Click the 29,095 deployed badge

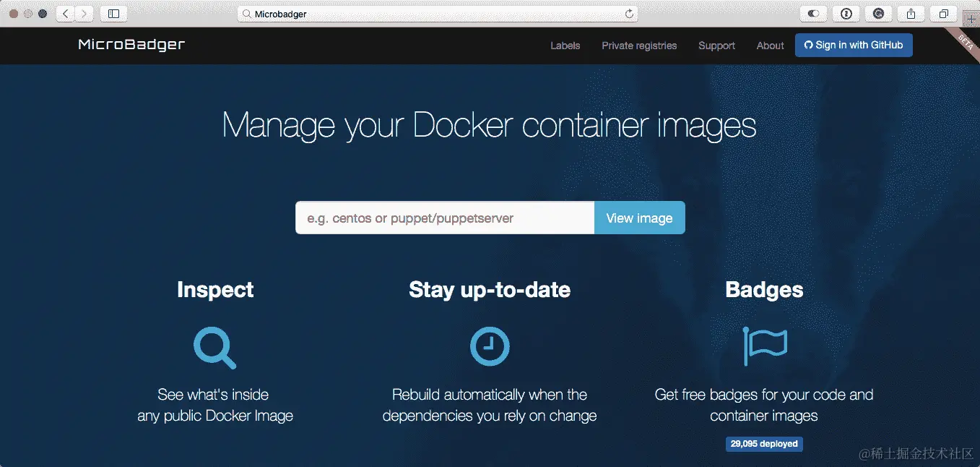pyautogui.click(x=764, y=444)
